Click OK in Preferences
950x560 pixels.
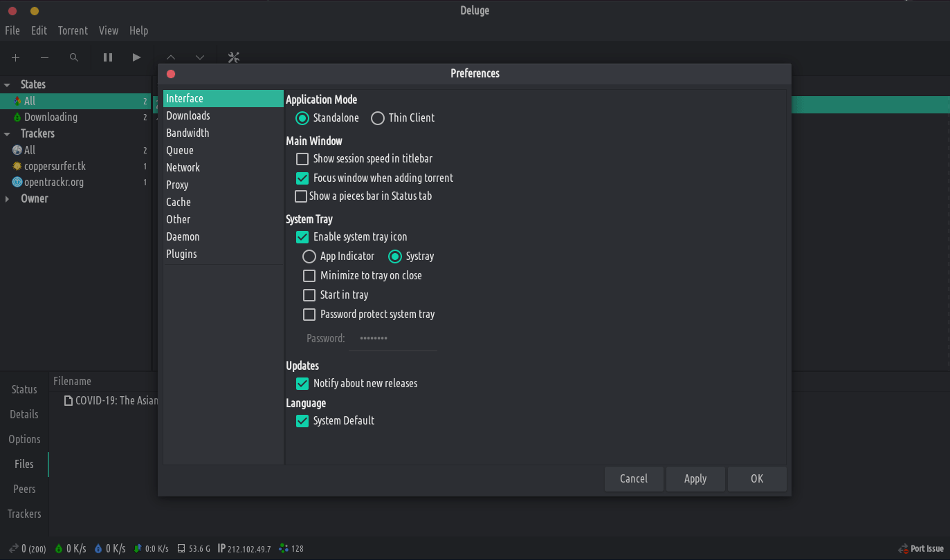click(757, 479)
